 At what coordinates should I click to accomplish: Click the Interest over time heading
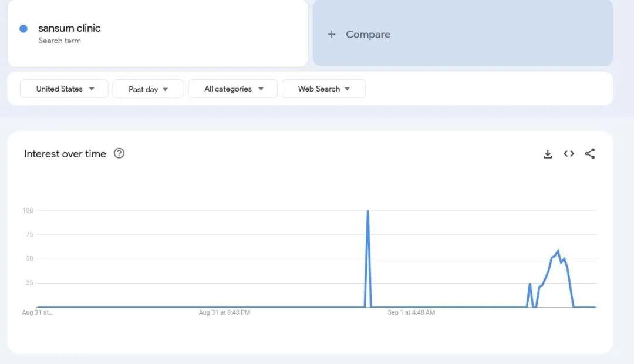point(65,154)
